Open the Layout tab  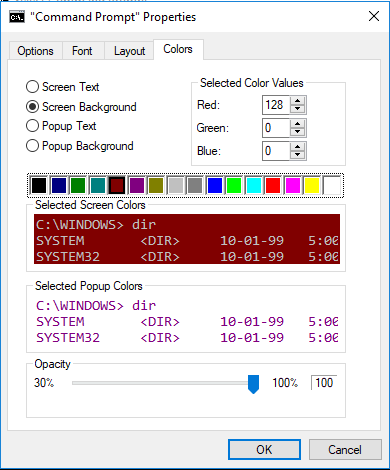click(x=129, y=51)
